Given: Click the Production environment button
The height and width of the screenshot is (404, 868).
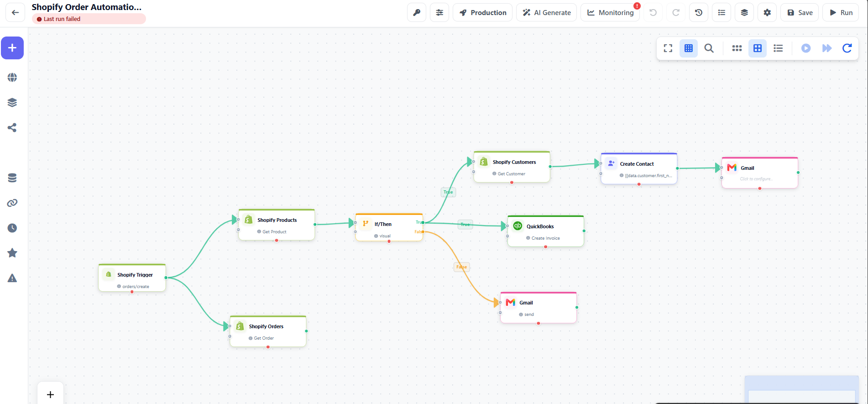Looking at the screenshot, I should click(x=482, y=12).
